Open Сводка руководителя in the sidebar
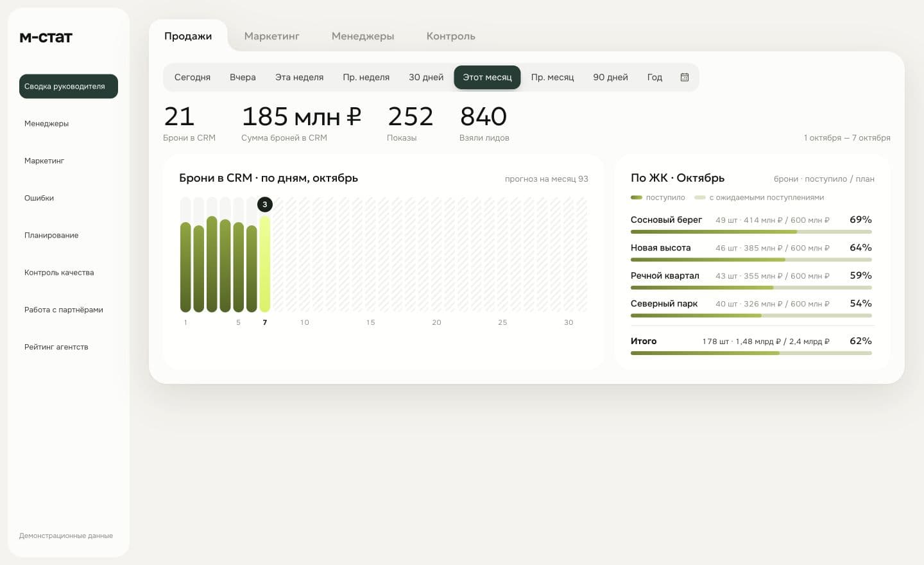The height and width of the screenshot is (565, 924). (69, 86)
